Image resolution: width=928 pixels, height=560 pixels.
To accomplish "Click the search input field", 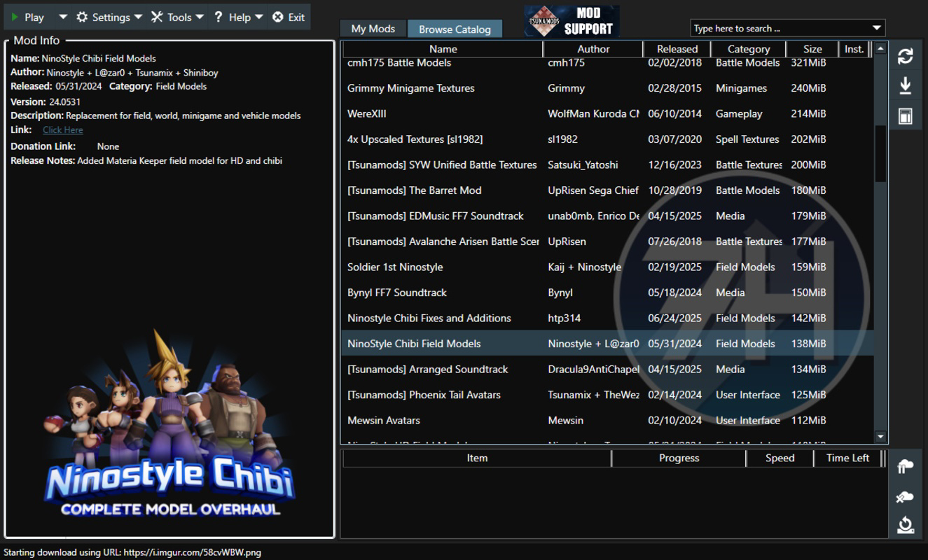I will tap(780, 28).
